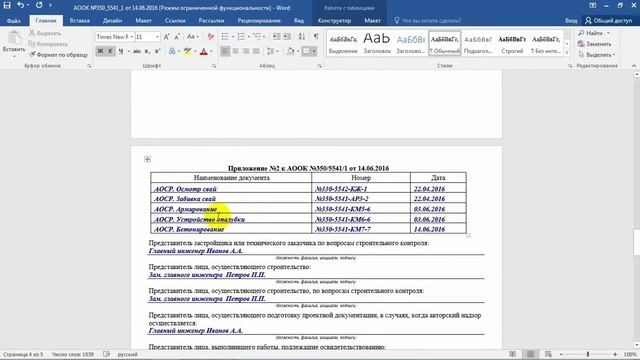Click the Undo arrow in quick access toolbar
The image size is (640, 360).
click(x=20, y=5)
